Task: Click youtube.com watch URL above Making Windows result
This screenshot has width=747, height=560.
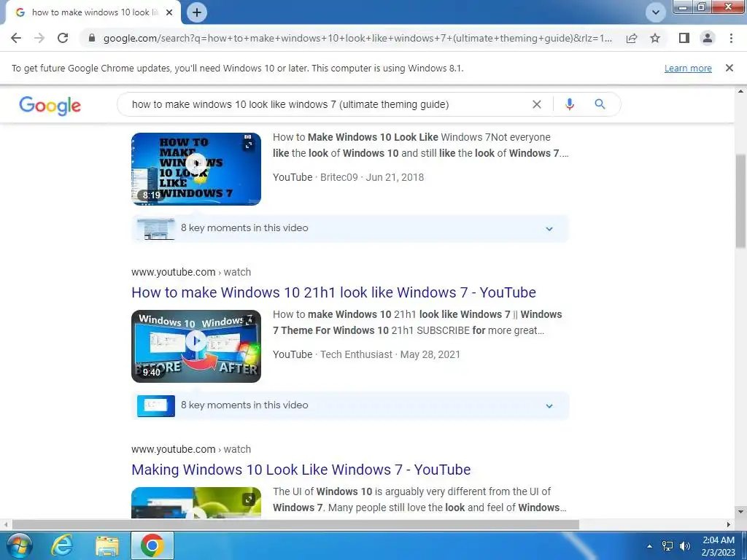Action: click(191, 449)
